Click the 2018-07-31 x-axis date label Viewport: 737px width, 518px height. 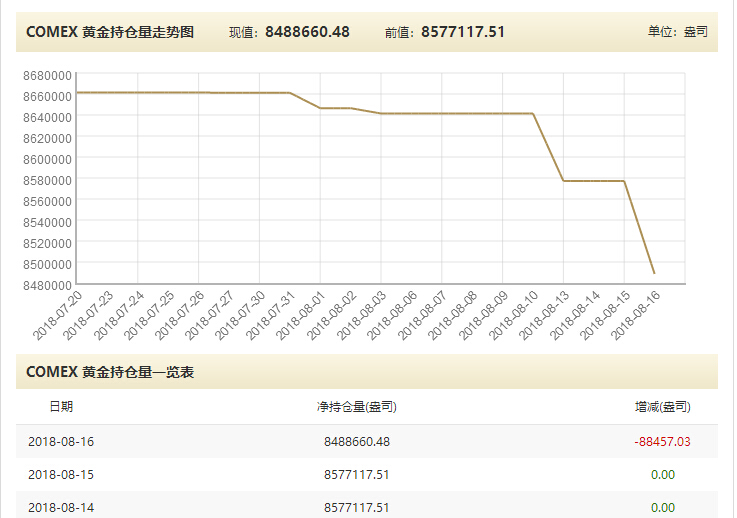(x=270, y=315)
